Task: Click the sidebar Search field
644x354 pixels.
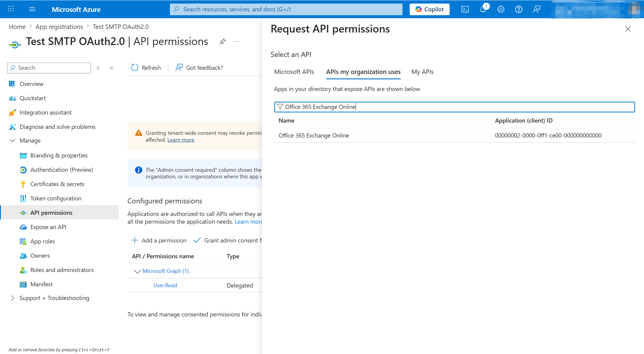Action: click(x=49, y=68)
